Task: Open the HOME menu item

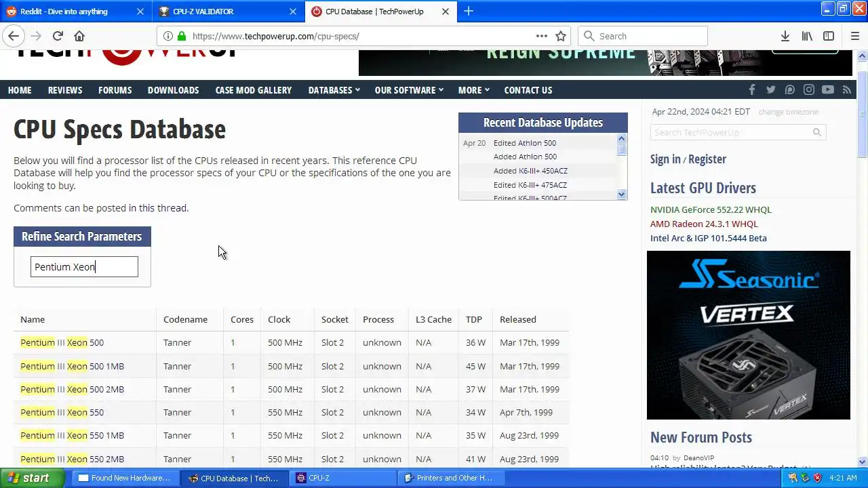Action: pyautogui.click(x=20, y=89)
